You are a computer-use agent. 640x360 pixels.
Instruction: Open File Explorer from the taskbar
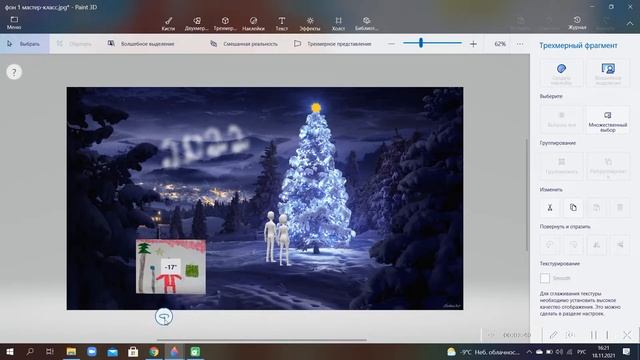click(x=71, y=351)
